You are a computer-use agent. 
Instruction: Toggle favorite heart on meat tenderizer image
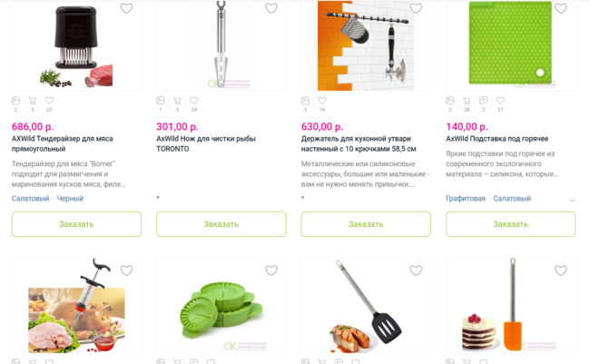click(126, 8)
